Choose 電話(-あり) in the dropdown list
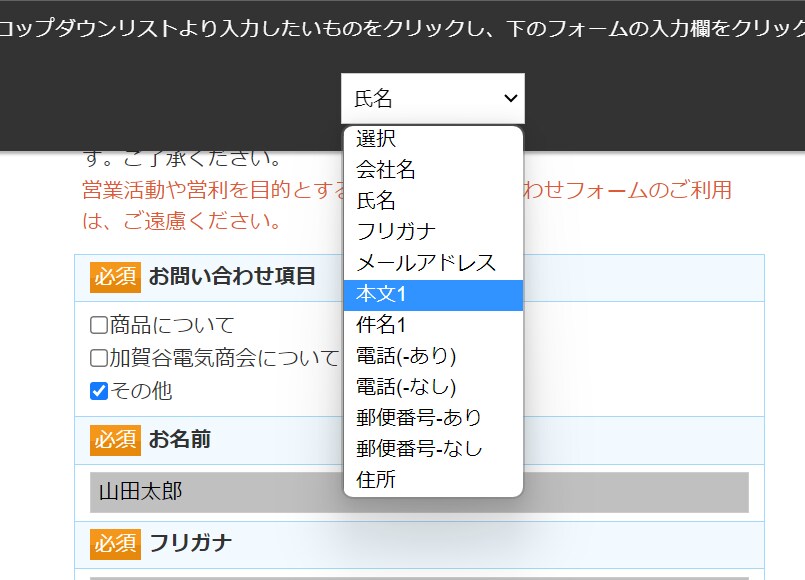805x580 pixels. (x=433, y=356)
